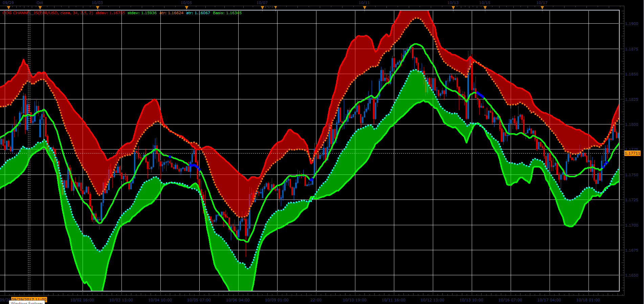
Task: Click the orange marker under Oct
Action: (x=40, y=7)
